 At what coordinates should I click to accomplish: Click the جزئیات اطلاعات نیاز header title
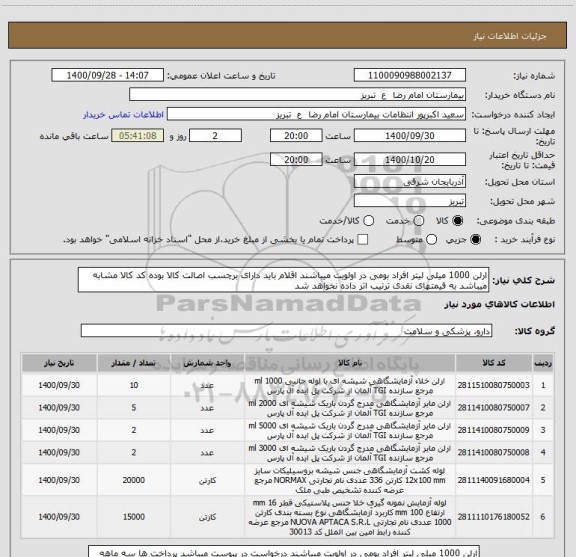click(510, 36)
